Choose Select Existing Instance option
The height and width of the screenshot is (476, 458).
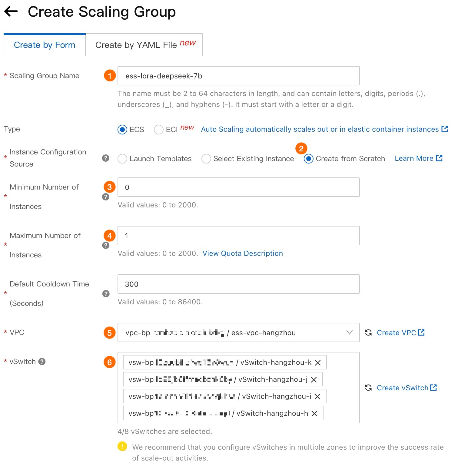tap(206, 159)
